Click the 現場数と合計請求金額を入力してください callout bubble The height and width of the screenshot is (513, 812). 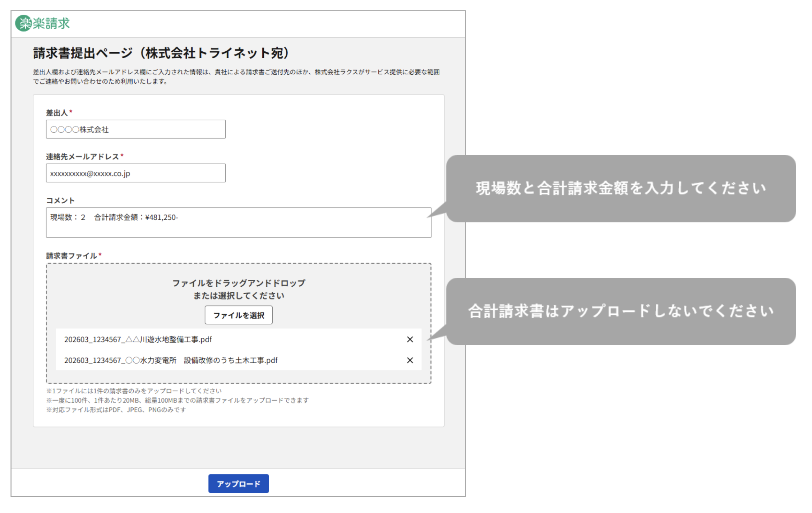(x=620, y=188)
